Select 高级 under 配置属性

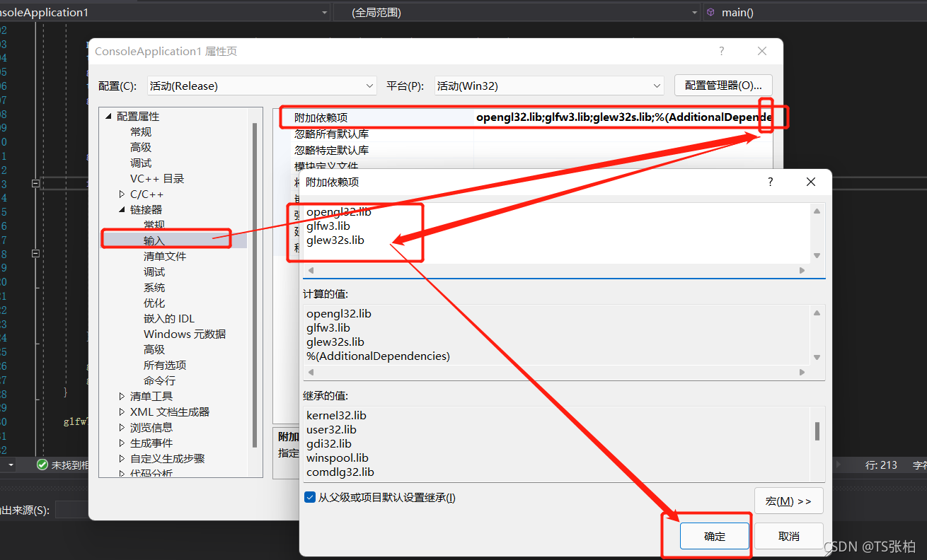(x=141, y=148)
